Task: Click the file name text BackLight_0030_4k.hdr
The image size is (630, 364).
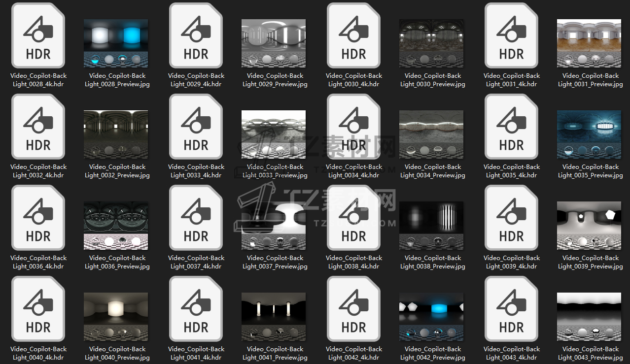Action: (354, 80)
